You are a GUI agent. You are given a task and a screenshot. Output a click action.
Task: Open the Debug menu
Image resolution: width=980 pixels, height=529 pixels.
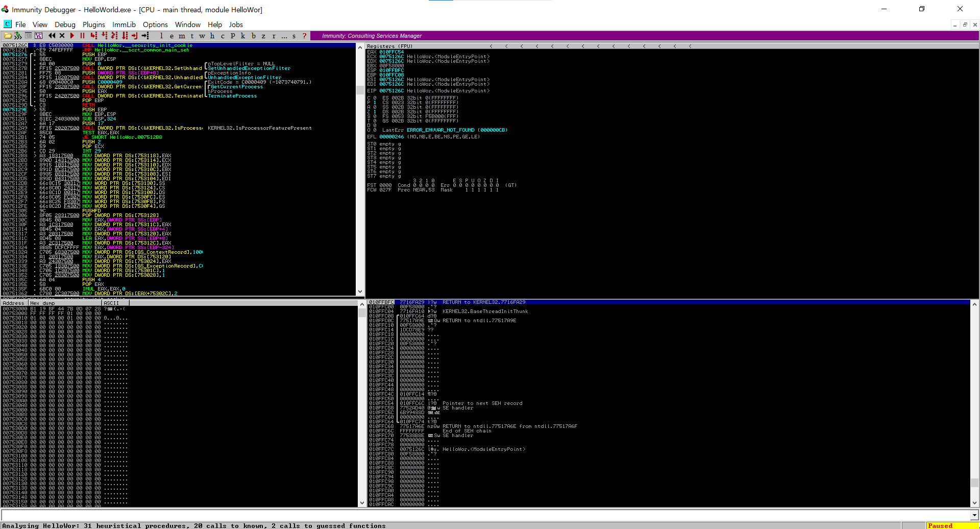(x=65, y=25)
